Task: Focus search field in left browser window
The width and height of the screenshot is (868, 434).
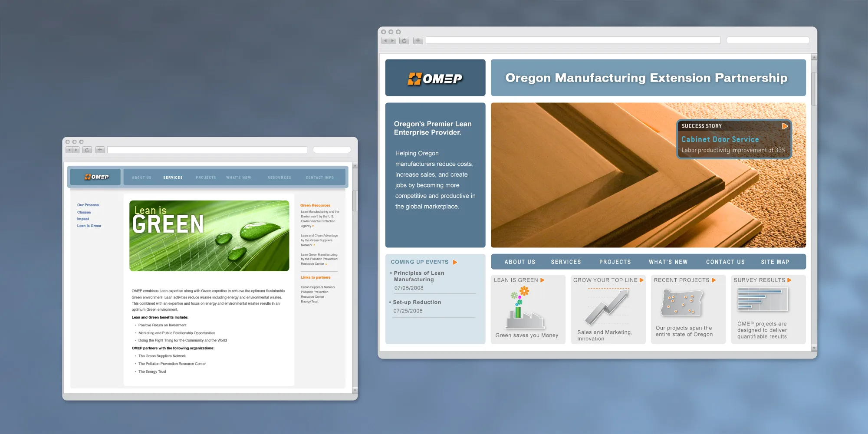Action: pos(332,150)
